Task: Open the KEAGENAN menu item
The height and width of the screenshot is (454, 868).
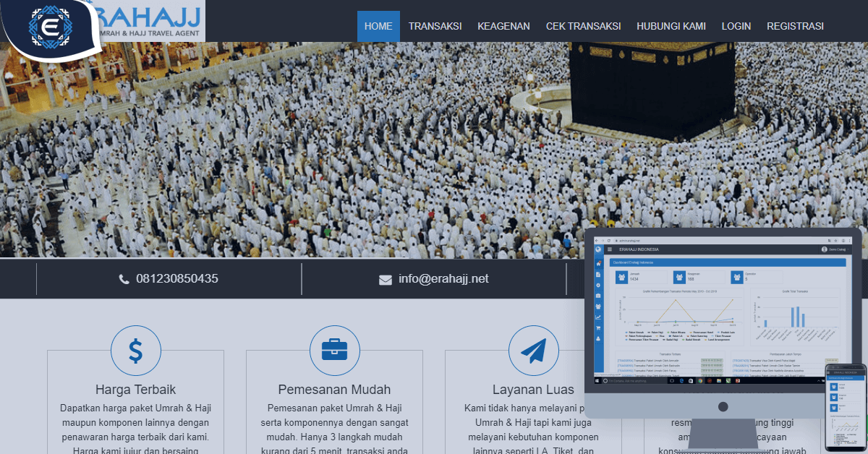Action: click(x=503, y=26)
